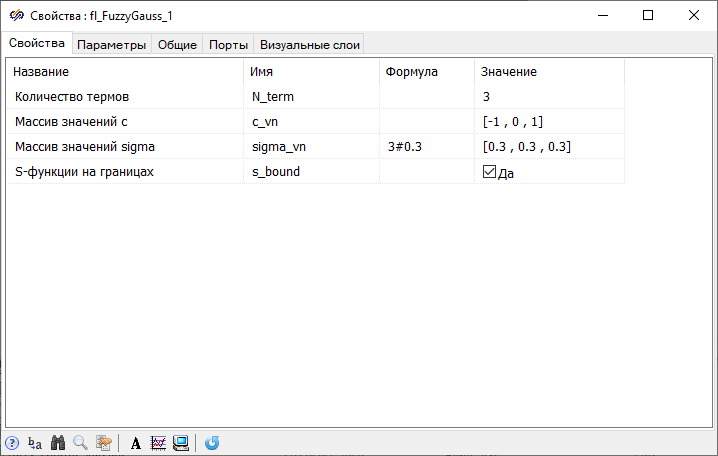Click the computer monitor icon
The image size is (718, 456).
(181, 443)
